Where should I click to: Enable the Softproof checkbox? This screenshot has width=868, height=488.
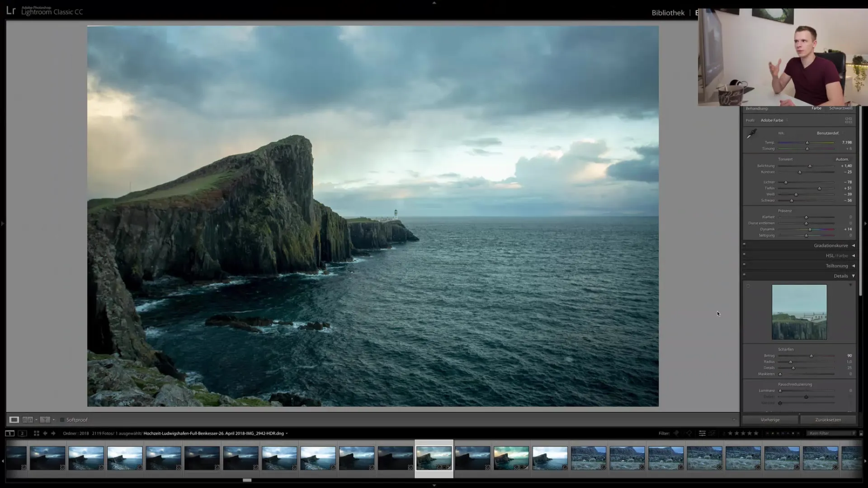pyautogui.click(x=62, y=420)
